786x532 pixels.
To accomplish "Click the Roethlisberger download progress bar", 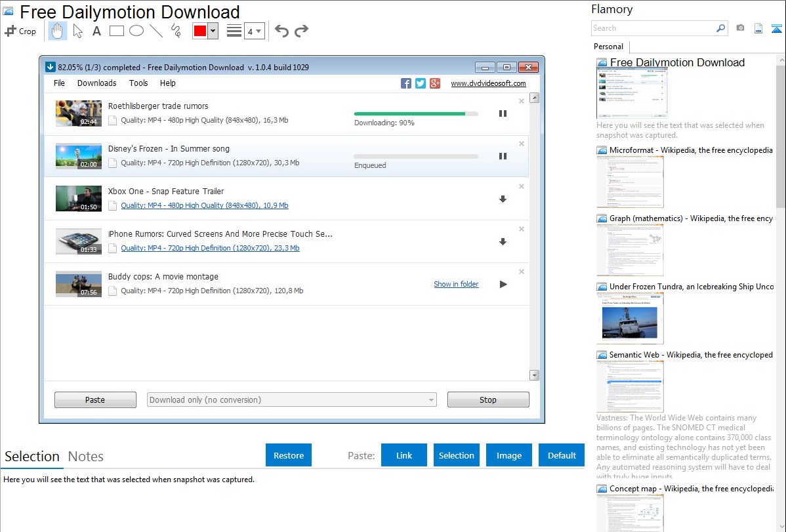I will pyautogui.click(x=416, y=114).
